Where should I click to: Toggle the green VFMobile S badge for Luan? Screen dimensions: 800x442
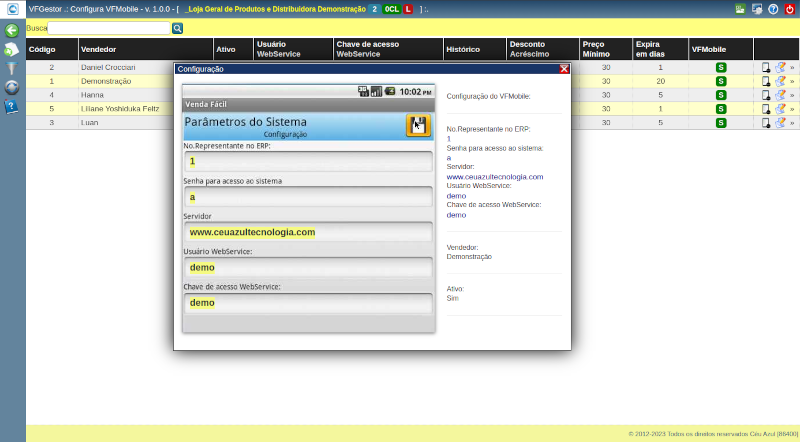pos(721,122)
